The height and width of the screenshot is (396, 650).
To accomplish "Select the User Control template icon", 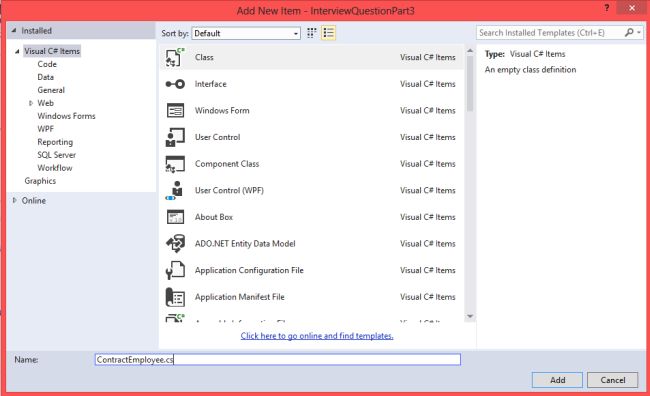I will click(175, 137).
